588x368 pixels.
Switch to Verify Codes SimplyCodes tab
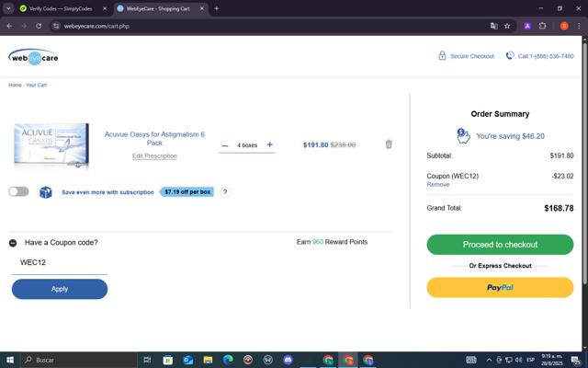[x=61, y=8]
